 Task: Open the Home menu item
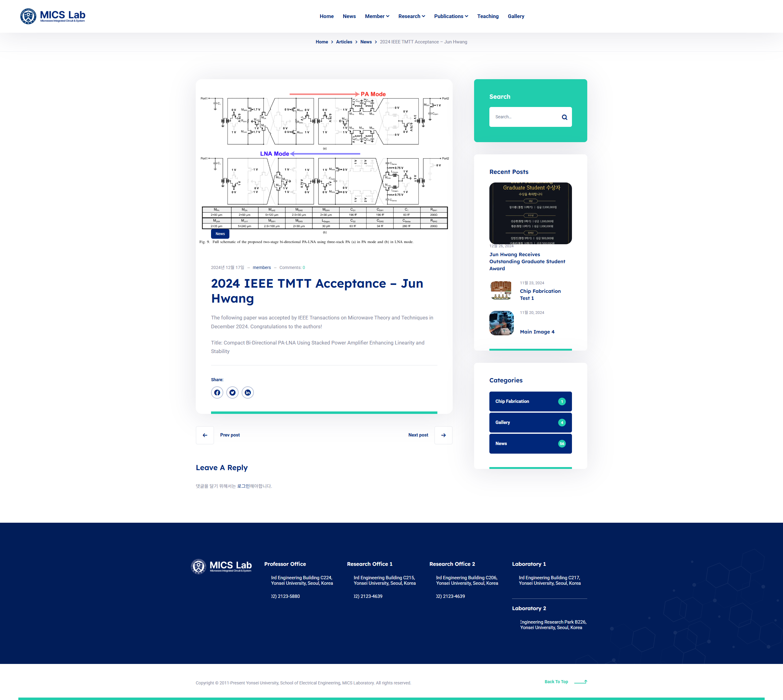pos(326,16)
